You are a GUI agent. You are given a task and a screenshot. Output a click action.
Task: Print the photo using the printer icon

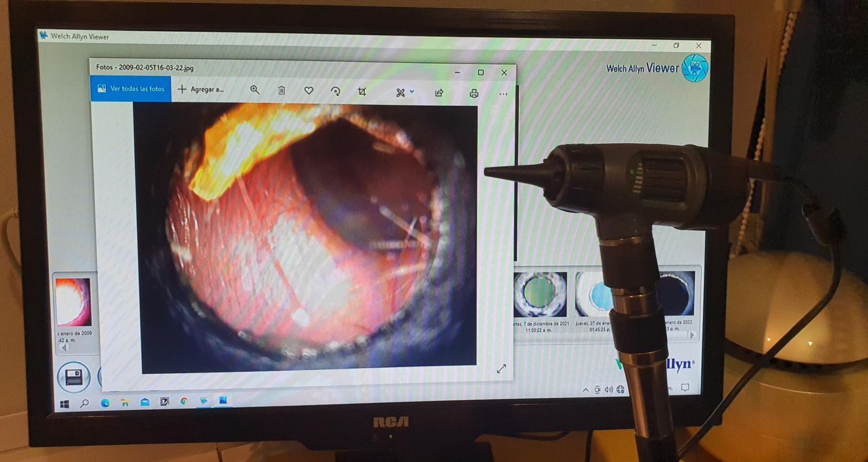pos(474,94)
